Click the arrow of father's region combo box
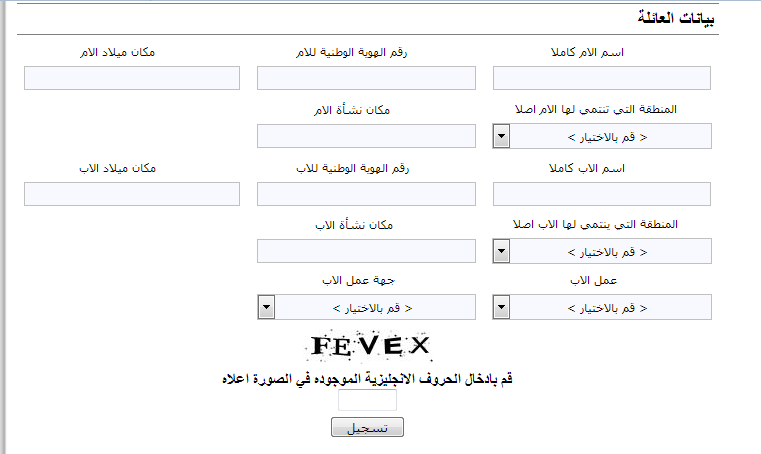This screenshot has height=454, width=761. [x=501, y=251]
